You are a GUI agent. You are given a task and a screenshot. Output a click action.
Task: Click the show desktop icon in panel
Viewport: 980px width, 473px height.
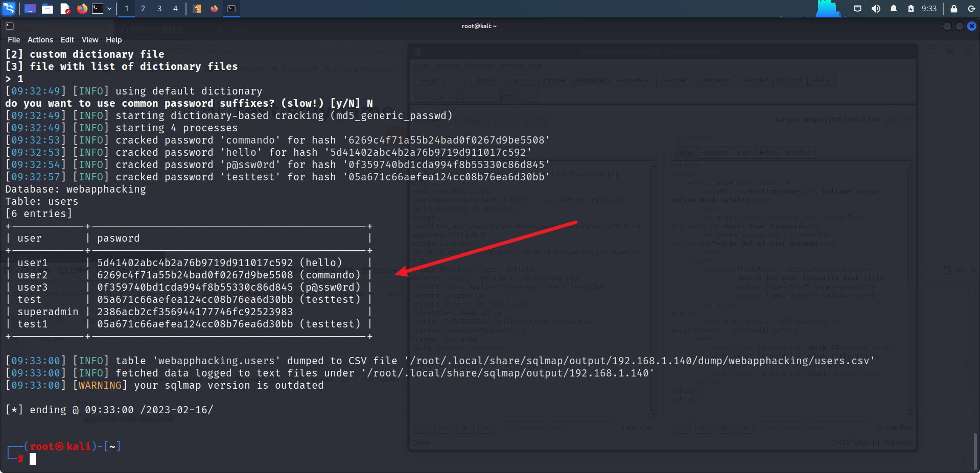30,9
